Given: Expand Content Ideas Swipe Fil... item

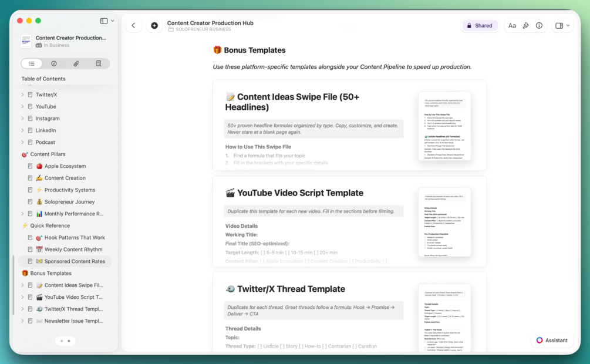Looking at the screenshot, I should [x=22, y=285].
